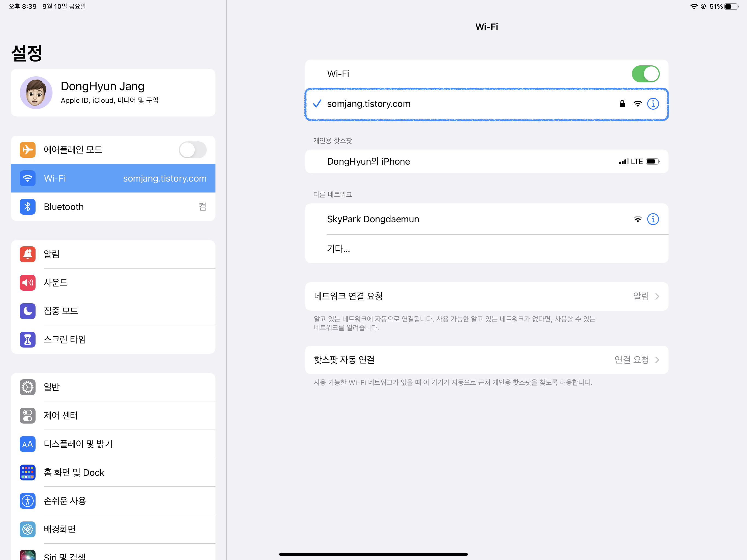
Task: Open 일반 general settings
Action: (113, 387)
